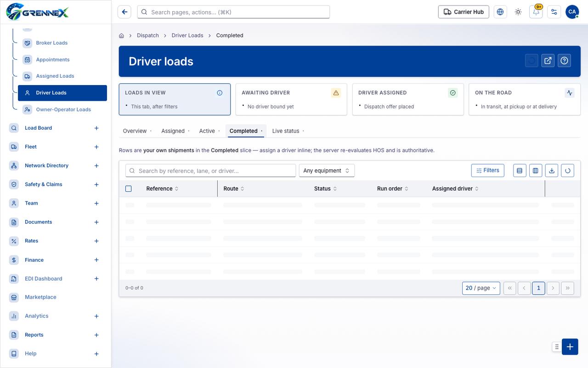The width and height of the screenshot is (588, 368).
Task: Open the column settings icon
Action: tap(536, 171)
